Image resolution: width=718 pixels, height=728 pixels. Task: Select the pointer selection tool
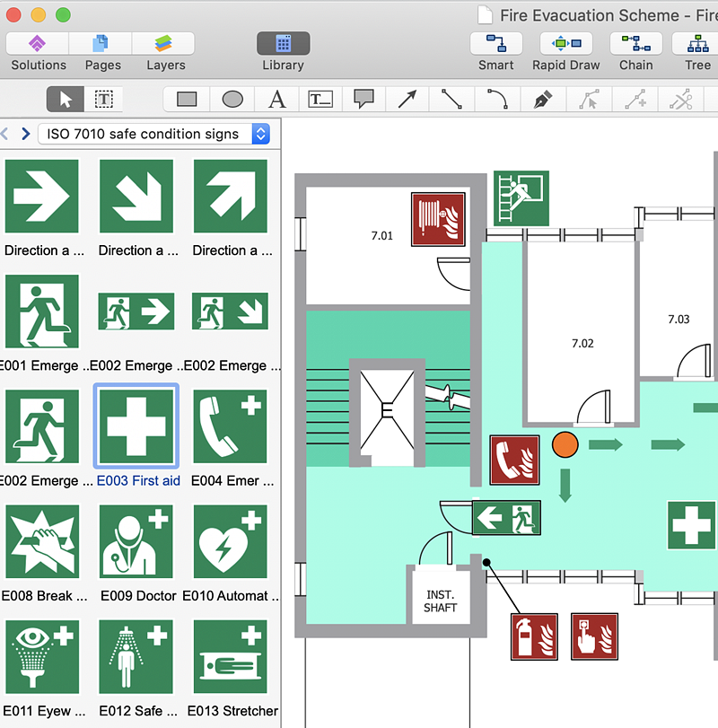pos(65,100)
